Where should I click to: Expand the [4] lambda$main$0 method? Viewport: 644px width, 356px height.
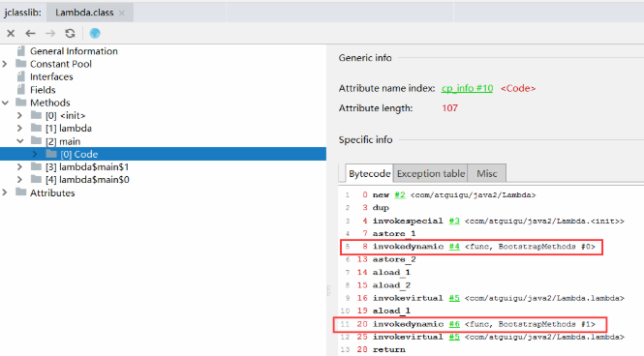point(19,180)
